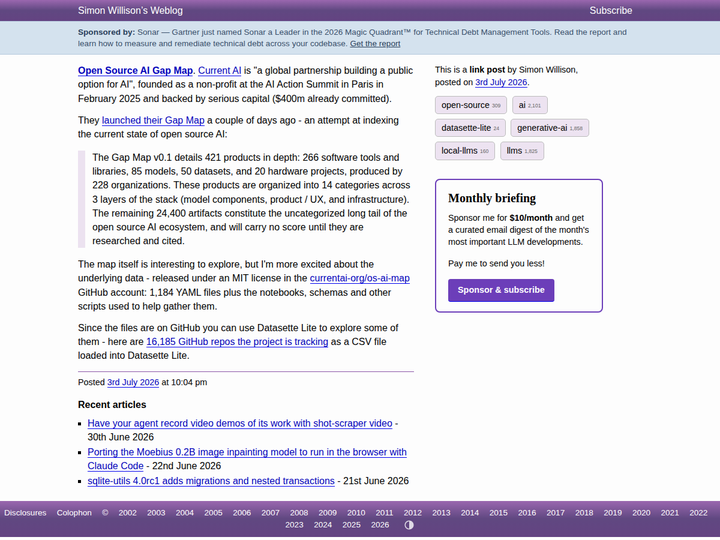Screen dimensions: 720x540
Task: Select the ai tag
Action: 530,105
